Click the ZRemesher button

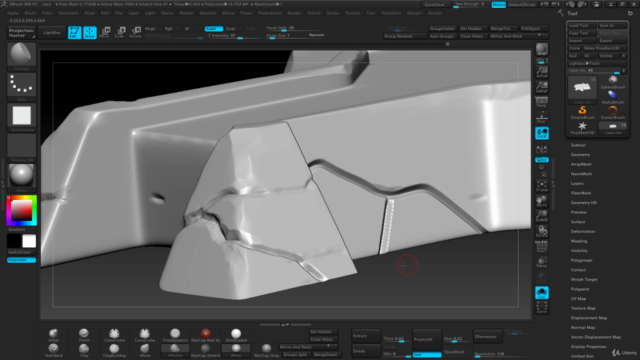[488, 337]
